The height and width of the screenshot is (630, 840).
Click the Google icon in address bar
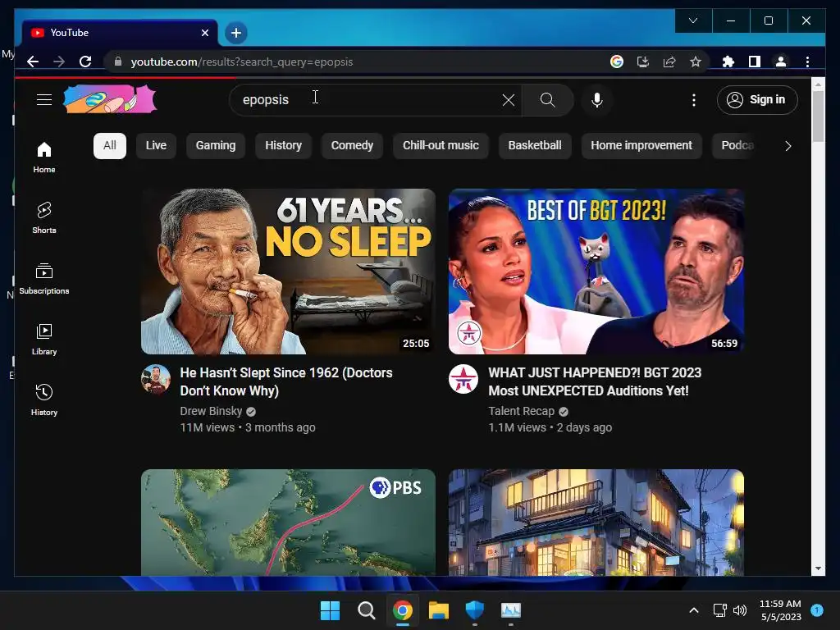click(617, 62)
